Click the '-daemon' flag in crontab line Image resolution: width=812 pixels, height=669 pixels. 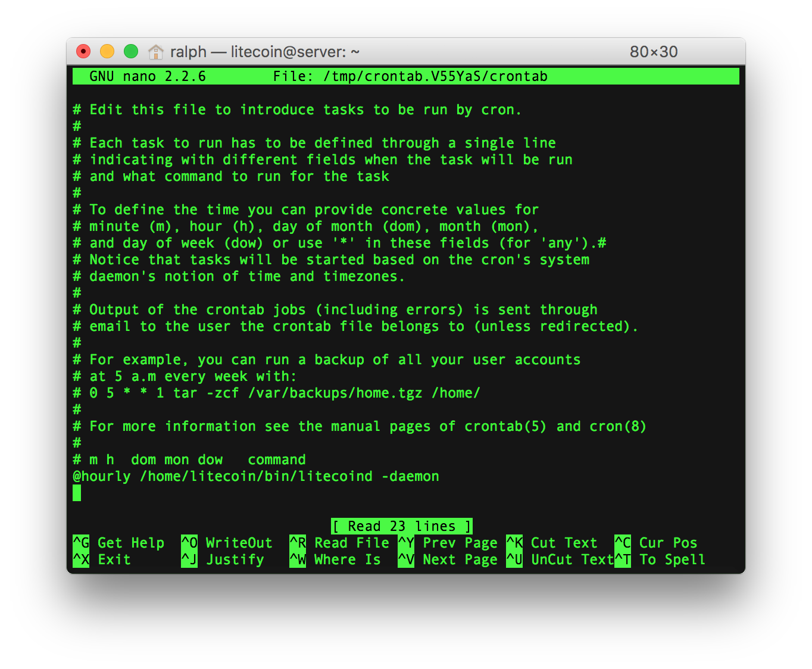[410, 476]
